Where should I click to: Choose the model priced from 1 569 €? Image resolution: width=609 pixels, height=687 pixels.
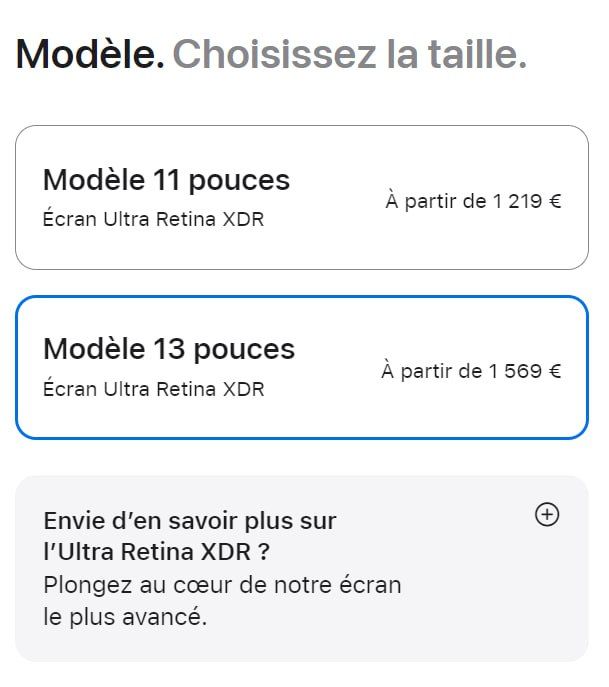(x=471, y=371)
